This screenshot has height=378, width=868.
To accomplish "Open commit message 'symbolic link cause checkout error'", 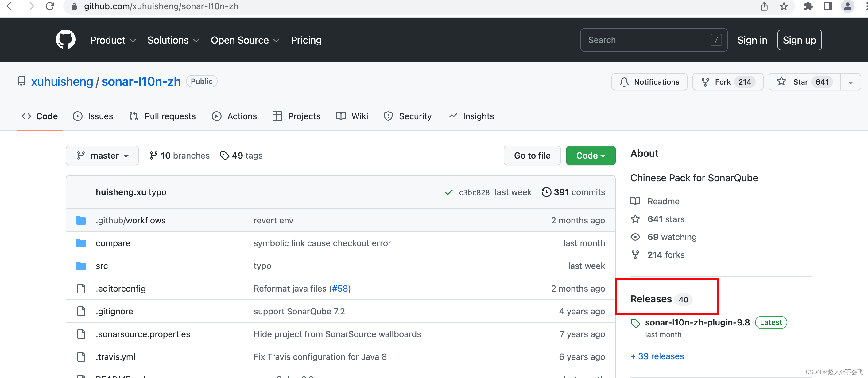I will 322,243.
